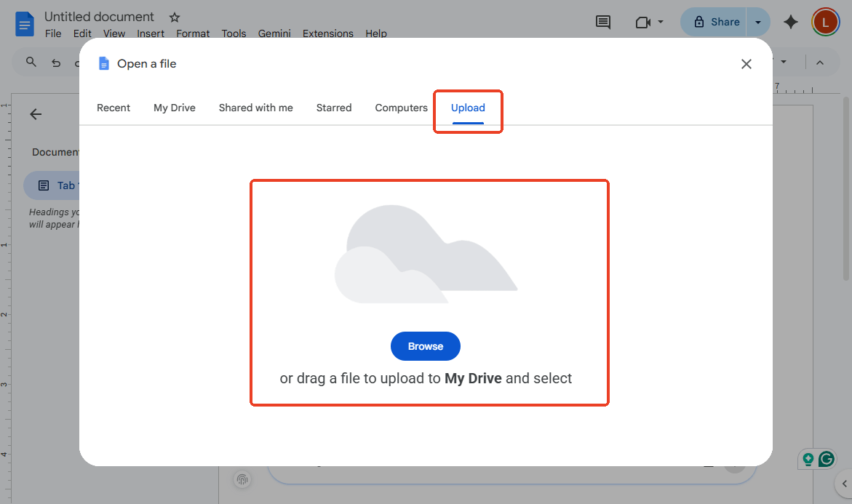Viewport: 852px width, 504px height.
Task: Open the Tools menu
Action: [234, 33]
